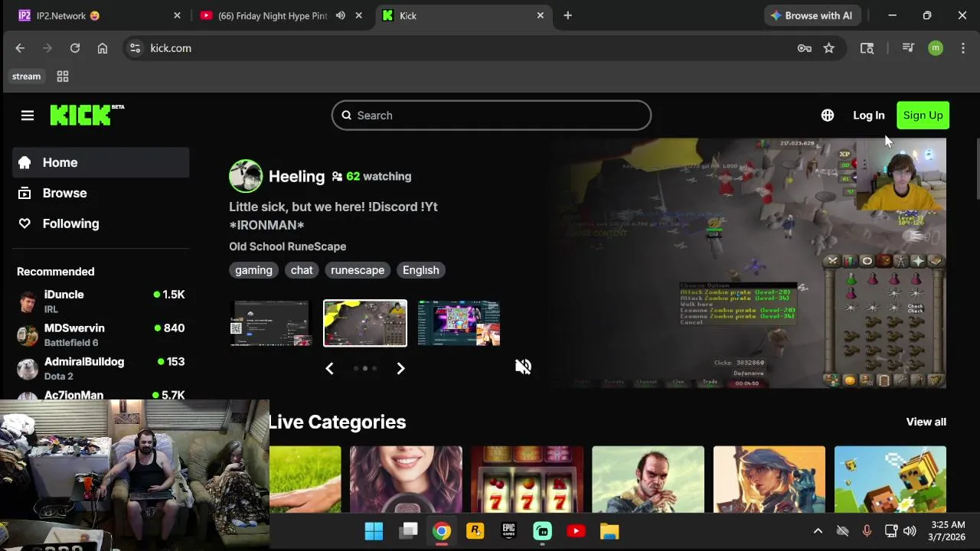This screenshot has width=980, height=551.
Task: Reload the page
Action: (75, 48)
